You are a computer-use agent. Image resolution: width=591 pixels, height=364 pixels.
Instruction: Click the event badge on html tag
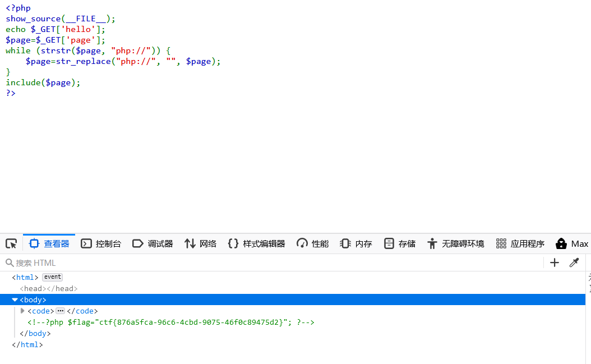(x=52, y=277)
